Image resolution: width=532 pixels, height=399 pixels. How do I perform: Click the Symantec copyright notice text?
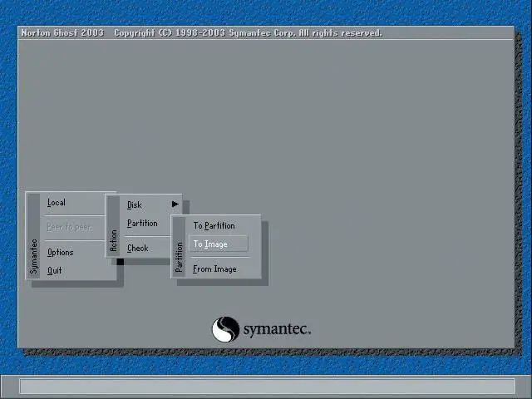pos(248,33)
